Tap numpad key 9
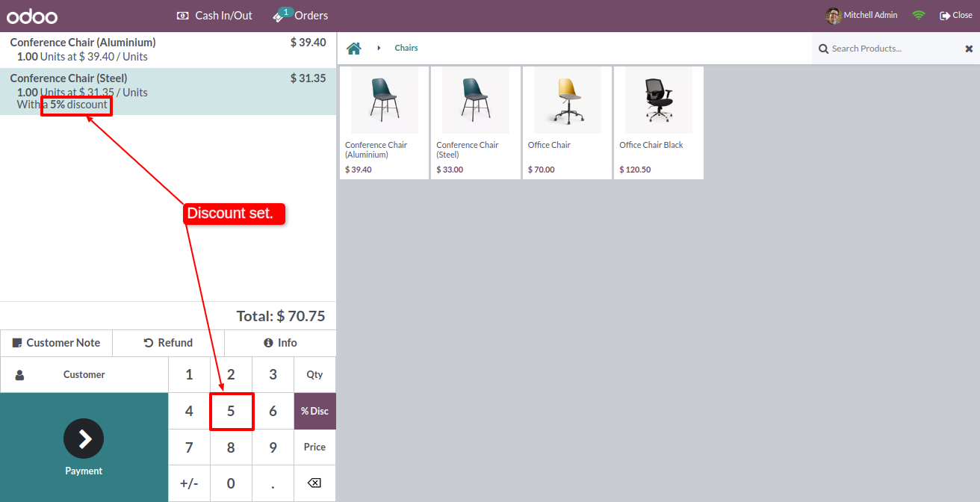980x502 pixels. tap(273, 447)
